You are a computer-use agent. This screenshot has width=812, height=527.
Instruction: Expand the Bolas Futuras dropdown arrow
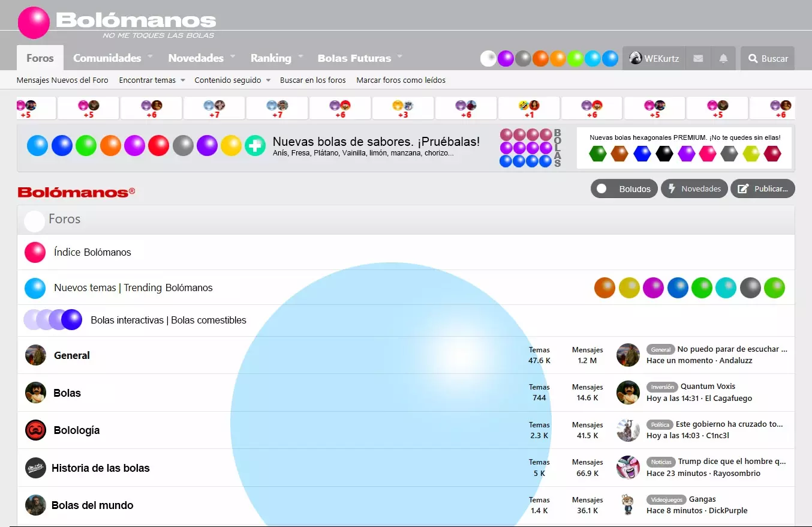(399, 56)
